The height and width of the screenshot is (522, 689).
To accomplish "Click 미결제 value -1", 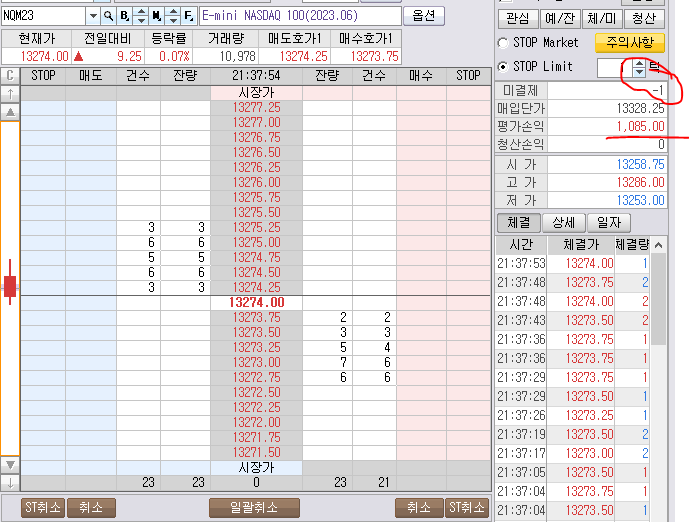I will click(x=607, y=91).
